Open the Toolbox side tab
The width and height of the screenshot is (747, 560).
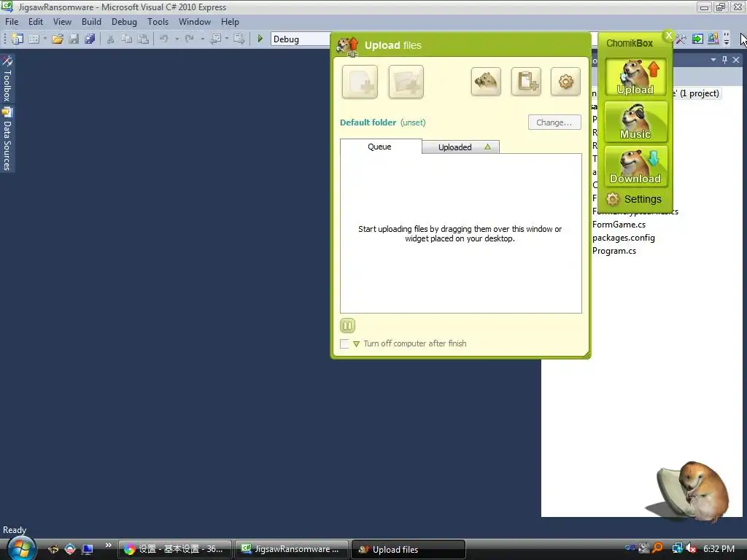point(7,79)
